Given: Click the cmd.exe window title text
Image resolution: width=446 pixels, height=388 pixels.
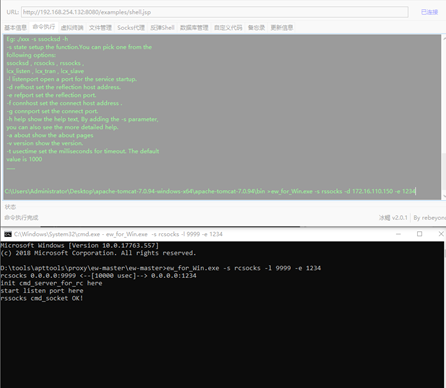Looking at the screenshot, I should [118, 234].
